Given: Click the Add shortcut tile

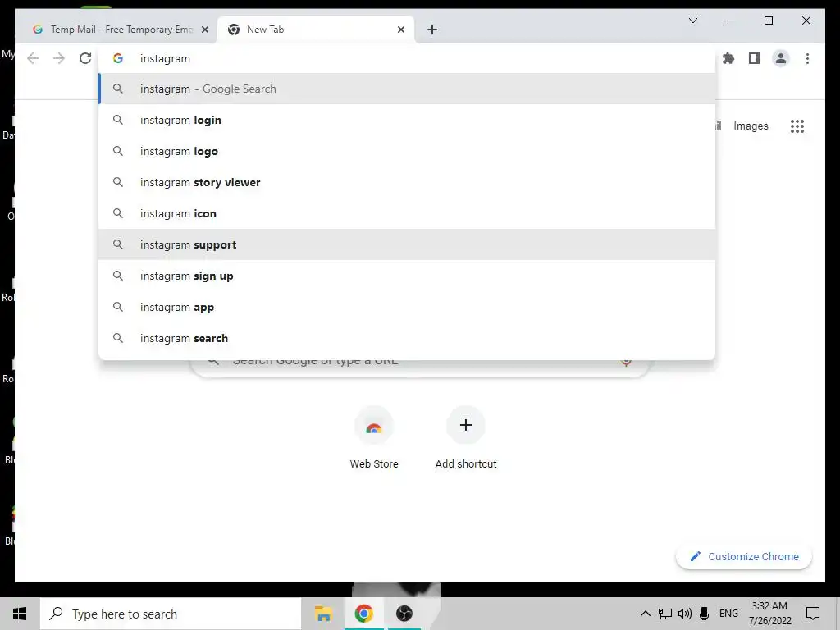Looking at the screenshot, I should coord(466,438).
